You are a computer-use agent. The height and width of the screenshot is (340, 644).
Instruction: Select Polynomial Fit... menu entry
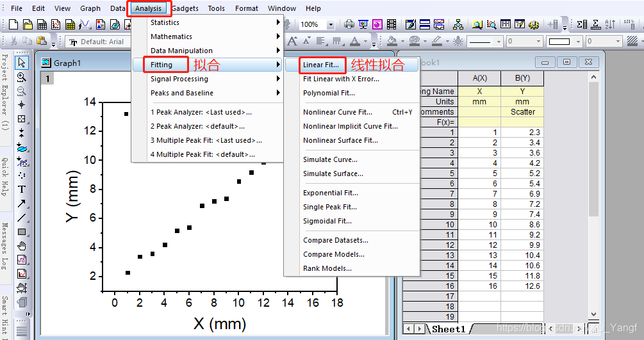329,93
